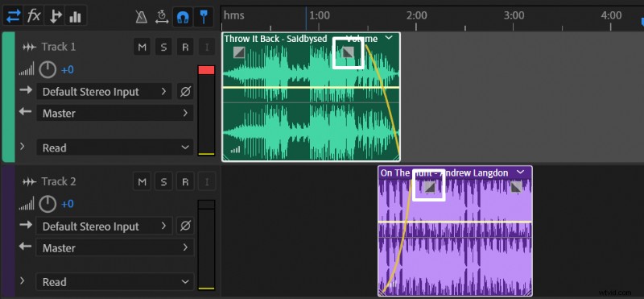Click Track 2 output arrow icon
The image size is (644, 299).
(x=26, y=247)
